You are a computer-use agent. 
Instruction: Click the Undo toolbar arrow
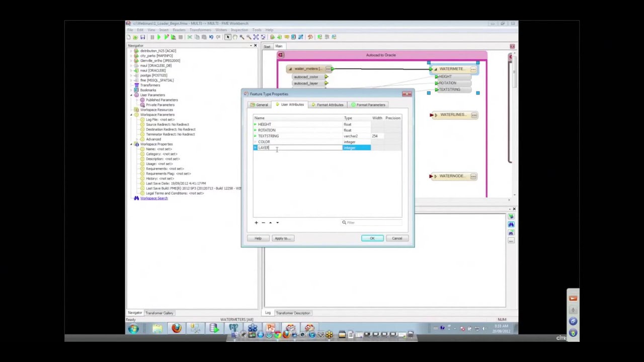[211, 37]
